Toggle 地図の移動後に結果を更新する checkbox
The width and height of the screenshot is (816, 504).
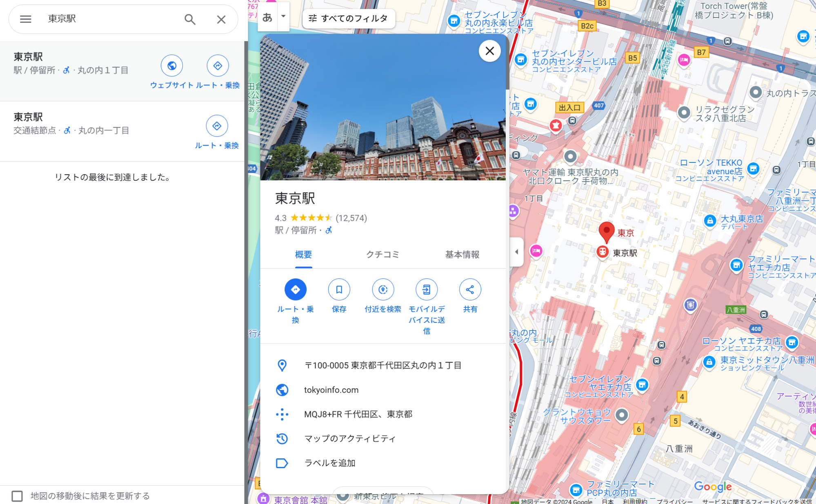point(17,496)
